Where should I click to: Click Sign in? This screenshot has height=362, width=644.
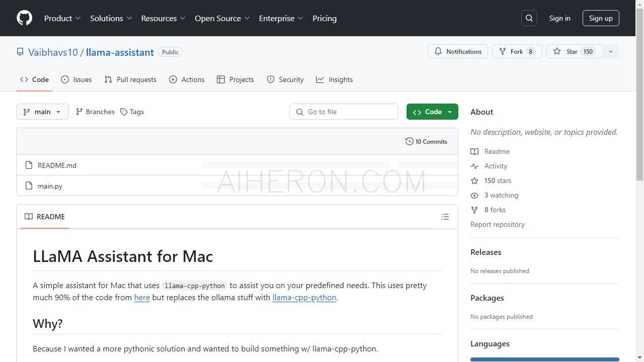click(x=559, y=18)
